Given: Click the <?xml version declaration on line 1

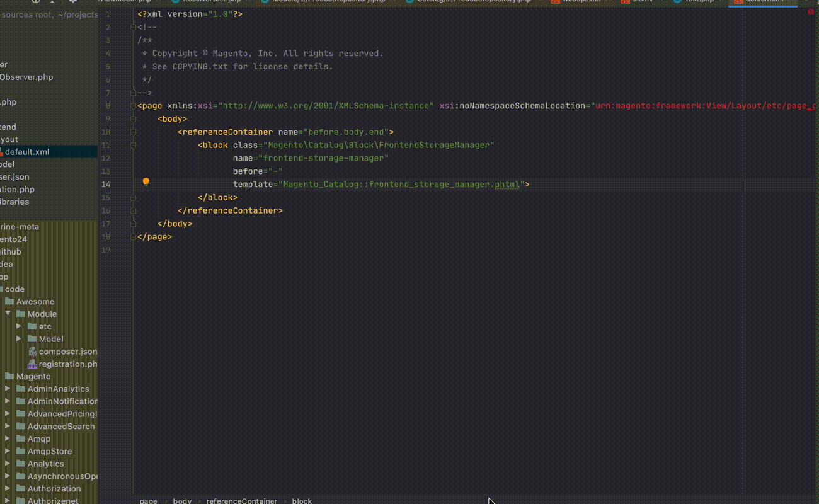Looking at the screenshot, I should (x=190, y=14).
